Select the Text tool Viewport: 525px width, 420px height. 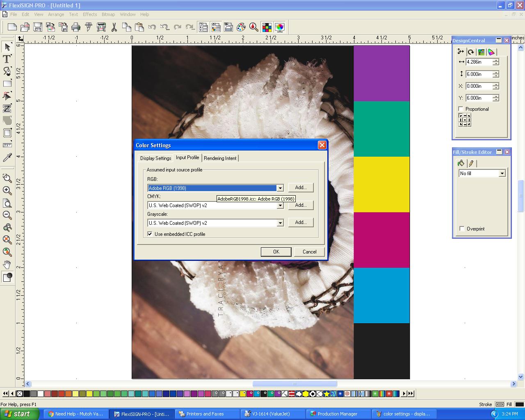click(x=7, y=59)
